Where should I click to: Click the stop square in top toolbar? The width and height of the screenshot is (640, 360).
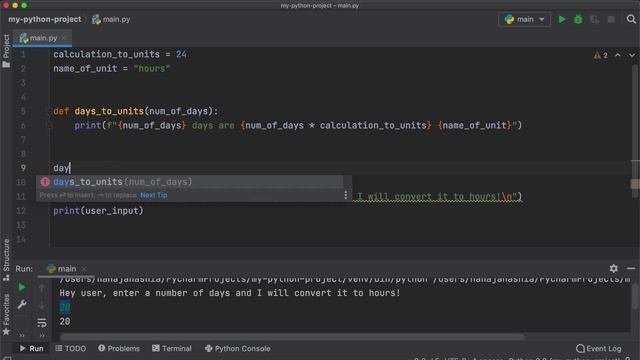pos(611,19)
